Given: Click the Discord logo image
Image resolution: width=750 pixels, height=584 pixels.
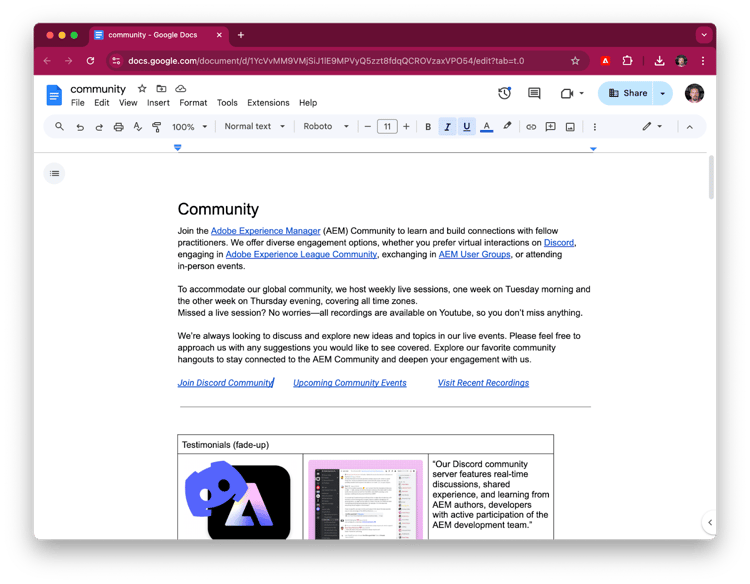Looking at the screenshot, I should [238, 499].
